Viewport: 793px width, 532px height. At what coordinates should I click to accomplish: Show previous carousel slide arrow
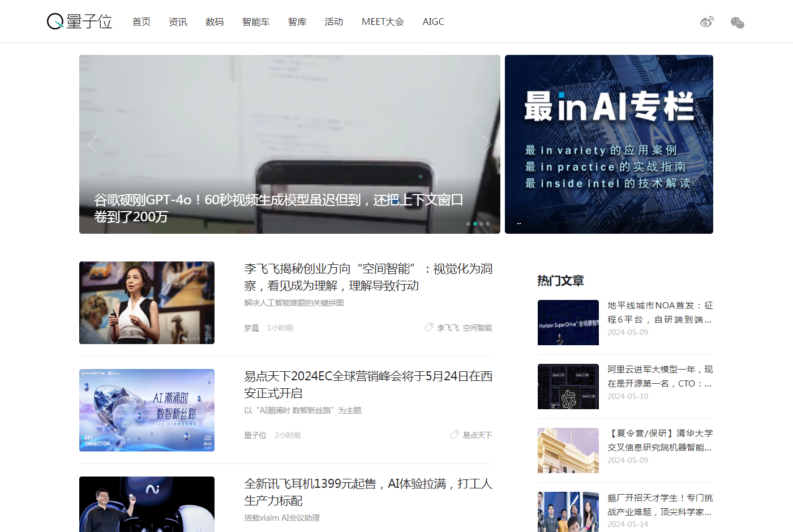pyautogui.click(x=93, y=144)
